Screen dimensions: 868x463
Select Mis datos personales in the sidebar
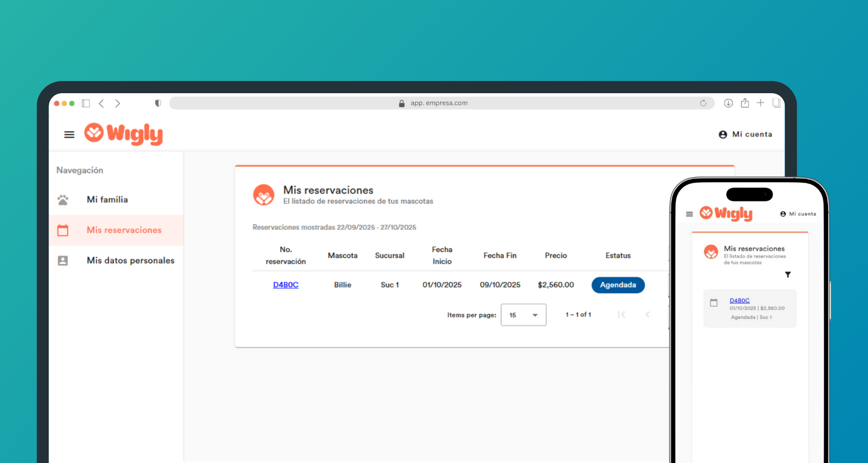point(130,260)
